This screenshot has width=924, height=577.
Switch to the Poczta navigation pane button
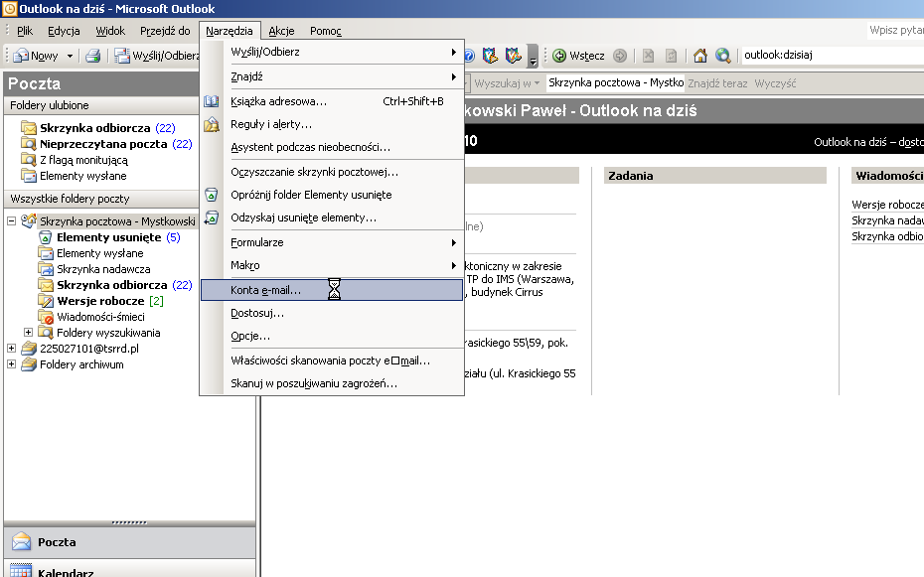[x=129, y=542]
